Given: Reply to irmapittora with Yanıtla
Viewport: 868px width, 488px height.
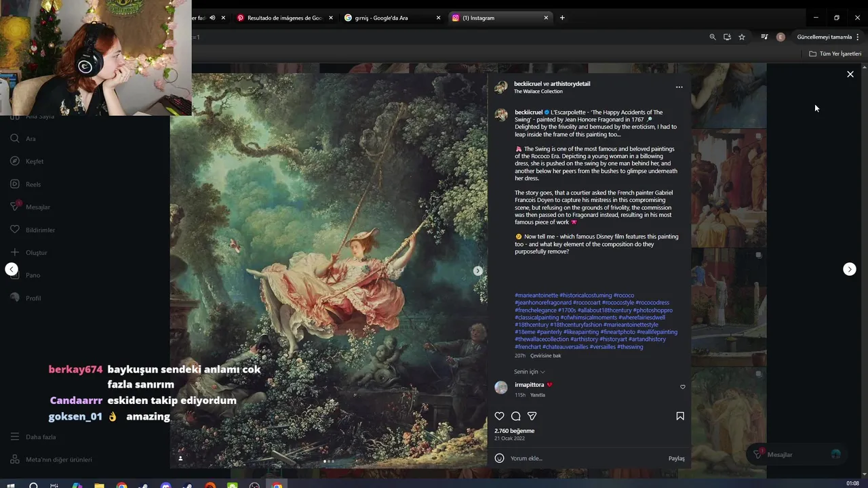Looking at the screenshot, I should [x=537, y=395].
